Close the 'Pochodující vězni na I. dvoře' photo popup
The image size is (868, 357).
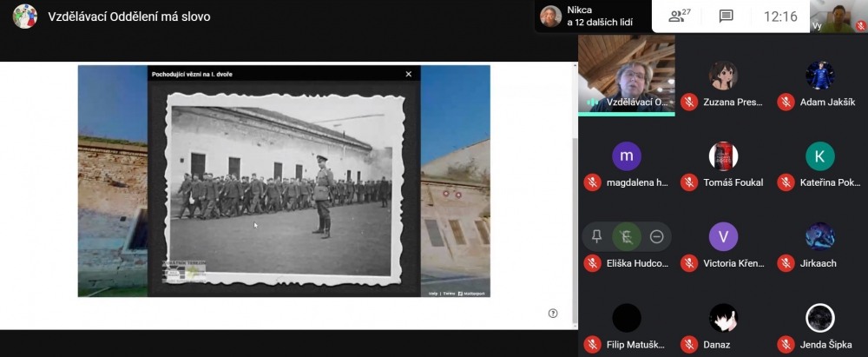tap(409, 75)
